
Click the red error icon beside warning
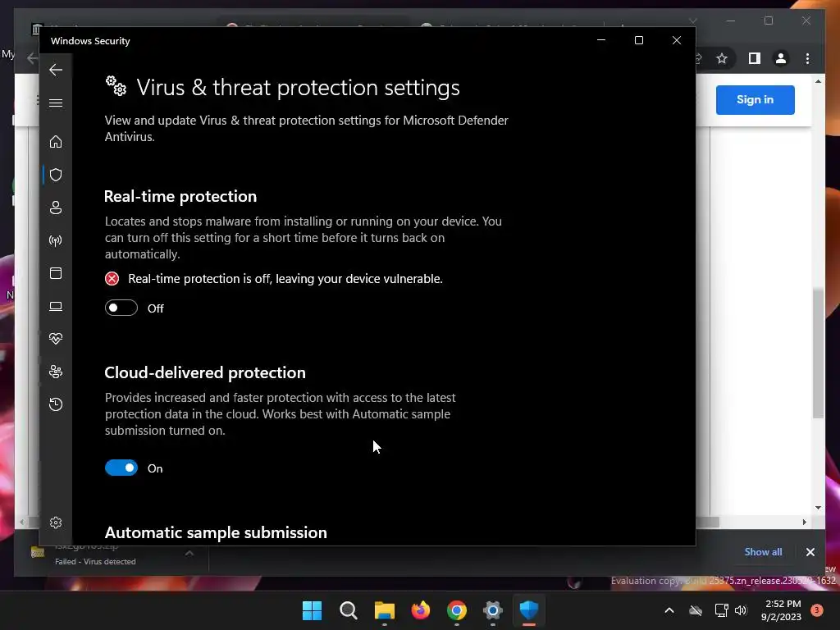tap(112, 279)
